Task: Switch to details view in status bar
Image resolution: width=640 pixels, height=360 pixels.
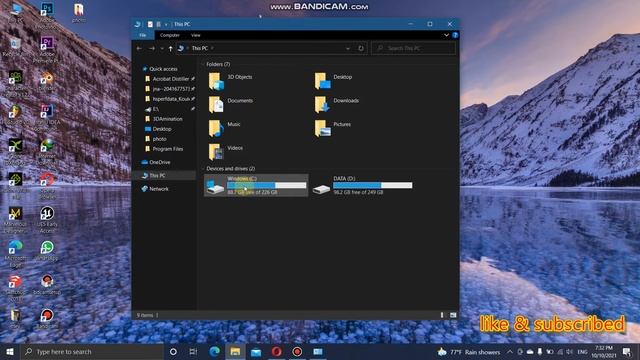Action: point(442,315)
